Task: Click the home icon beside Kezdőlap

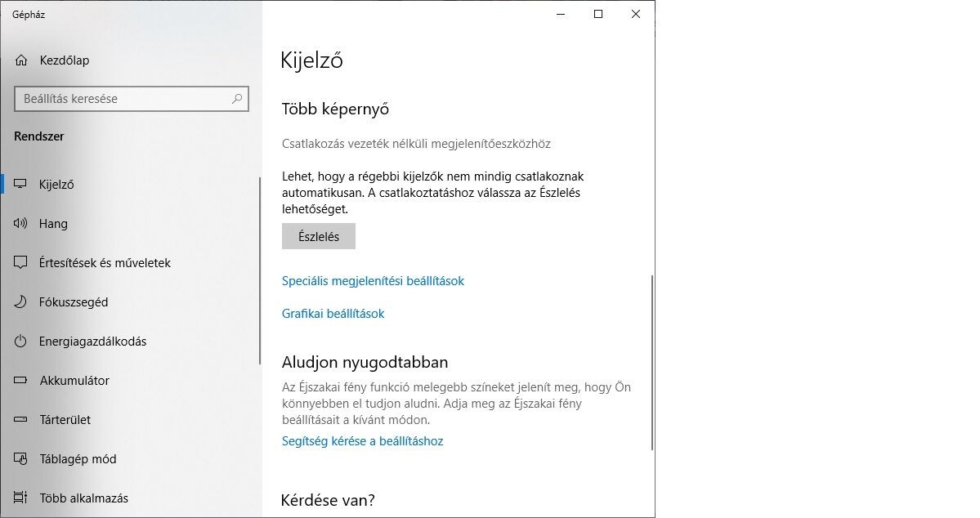Action: pyautogui.click(x=21, y=60)
